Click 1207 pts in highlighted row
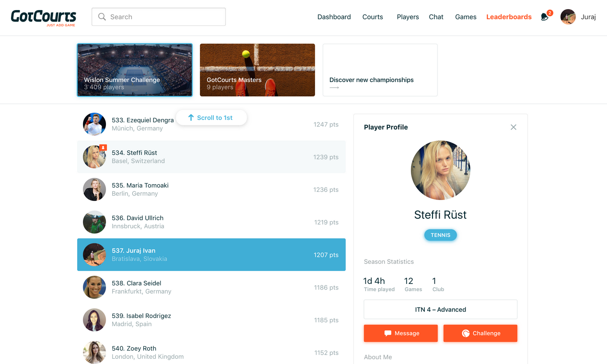 [x=326, y=255]
